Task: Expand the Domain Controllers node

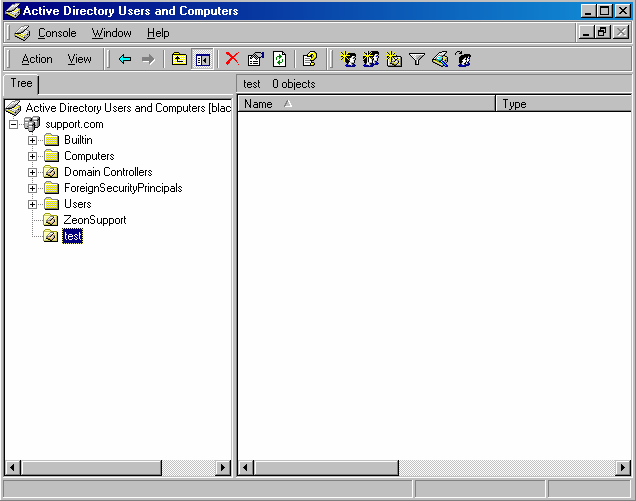Action: 33,172
